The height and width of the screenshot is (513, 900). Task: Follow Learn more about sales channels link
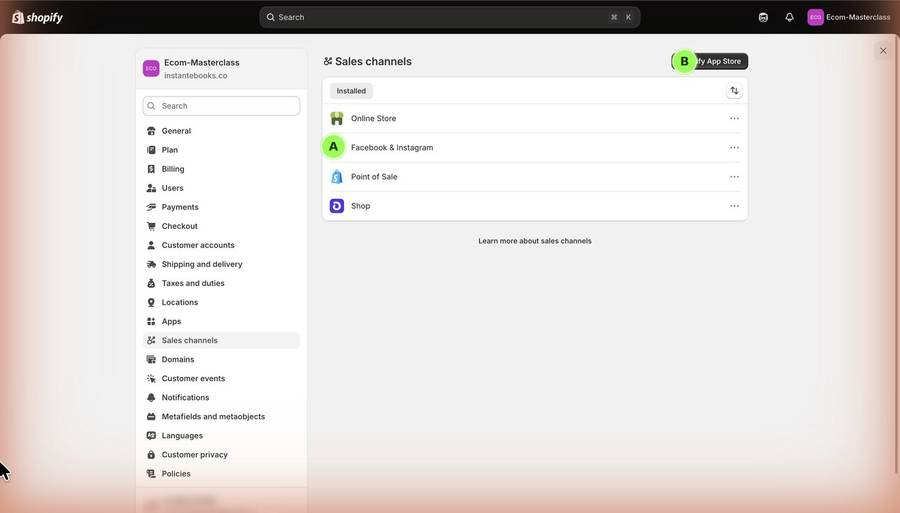[535, 241]
